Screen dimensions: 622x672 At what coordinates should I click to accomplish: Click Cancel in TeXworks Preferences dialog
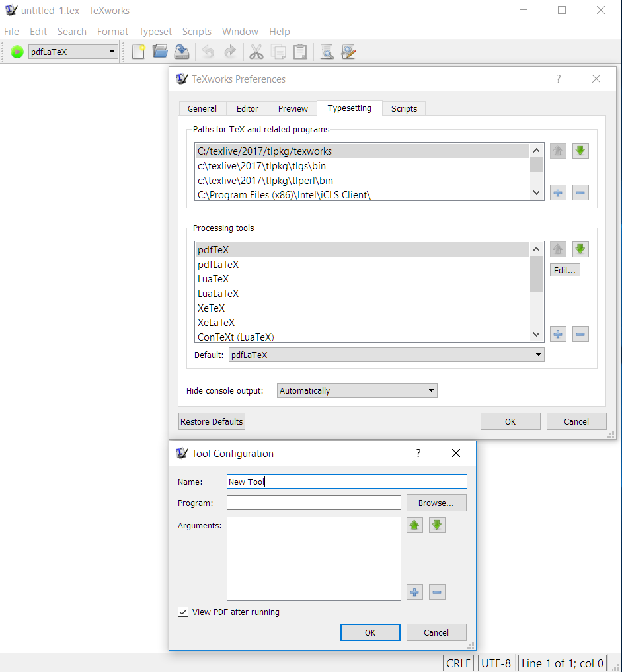pos(576,422)
